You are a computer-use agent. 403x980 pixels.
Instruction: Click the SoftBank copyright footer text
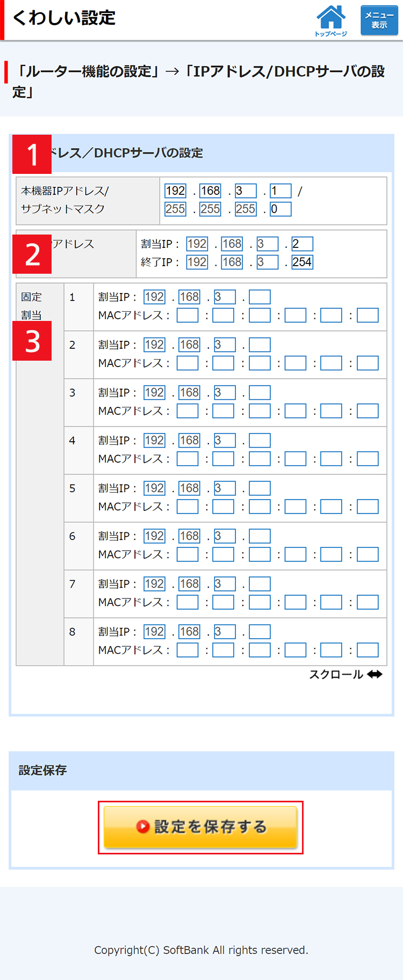(201, 950)
